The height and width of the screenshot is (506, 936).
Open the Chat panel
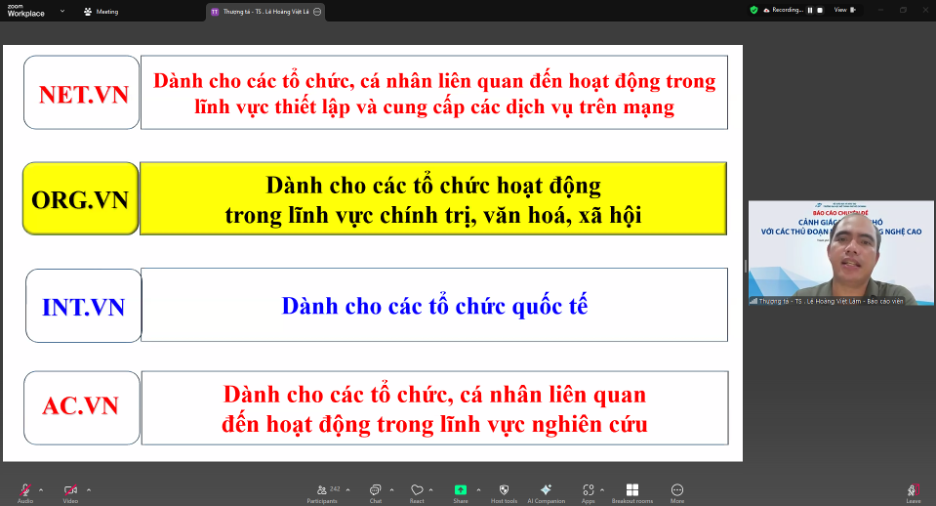pos(375,490)
